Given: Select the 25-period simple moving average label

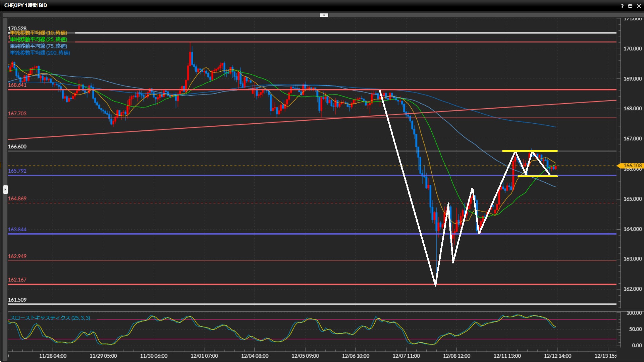Looking at the screenshot, I should (x=38, y=40).
